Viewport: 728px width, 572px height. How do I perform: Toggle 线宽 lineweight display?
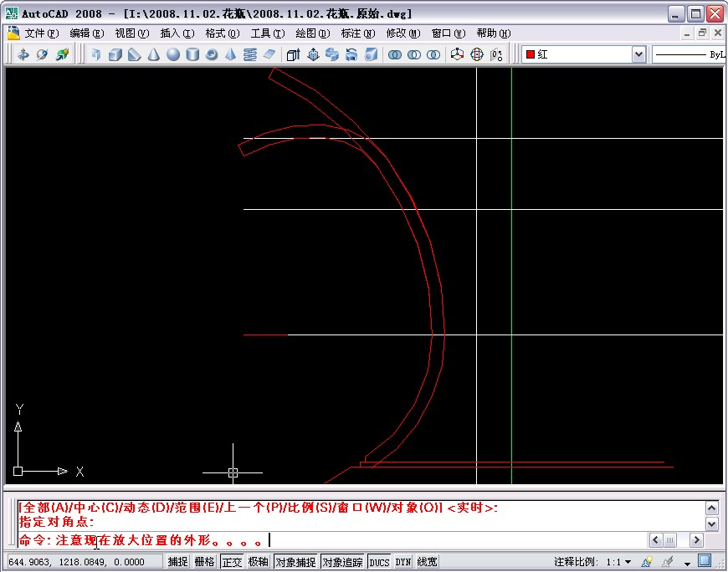427,562
